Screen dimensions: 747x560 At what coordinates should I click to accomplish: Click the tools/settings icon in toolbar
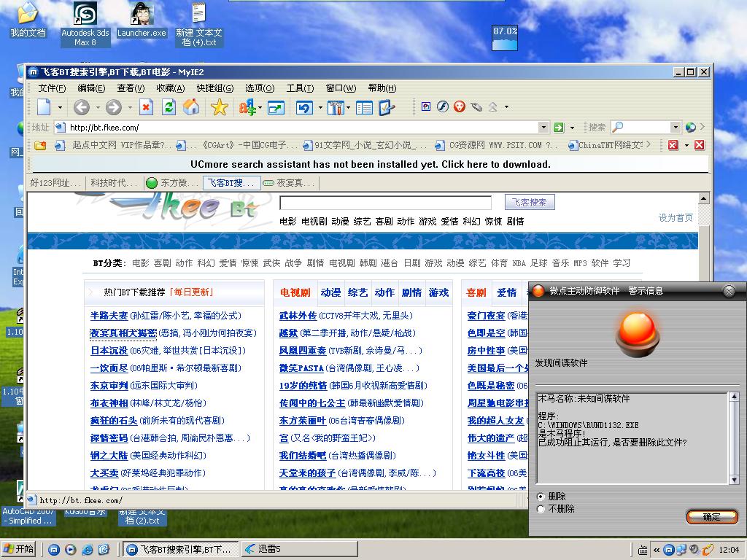(x=336, y=108)
